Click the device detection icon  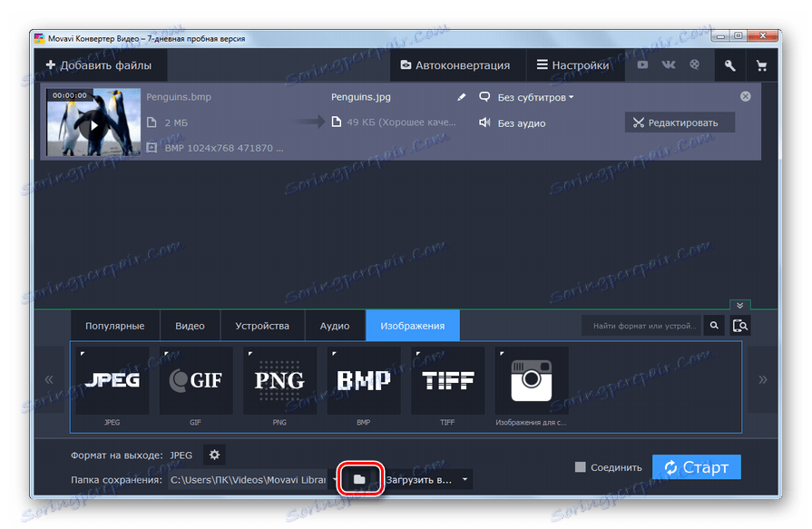tap(740, 326)
